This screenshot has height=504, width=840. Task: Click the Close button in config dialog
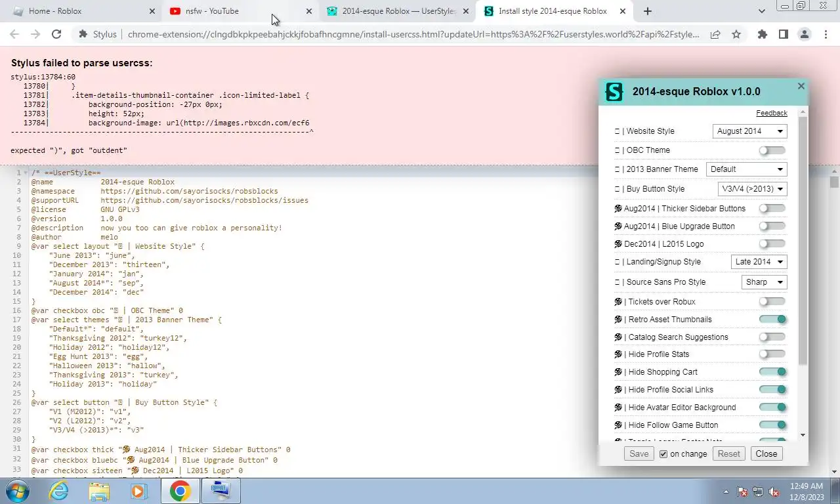click(x=766, y=453)
